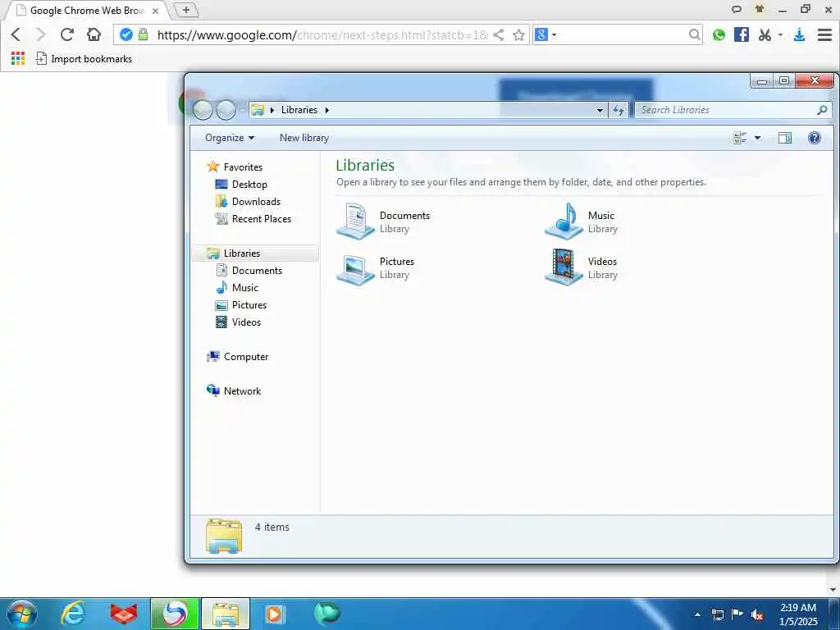This screenshot has height=630, width=840.
Task: Close the Google Chrome Web Browser tab
Action: click(155, 11)
